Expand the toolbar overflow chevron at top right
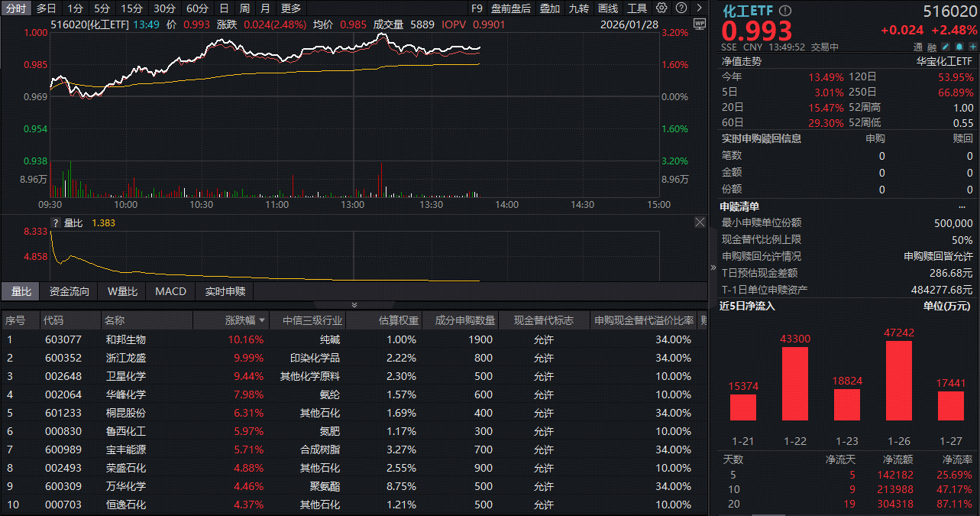 pyautogui.click(x=699, y=9)
